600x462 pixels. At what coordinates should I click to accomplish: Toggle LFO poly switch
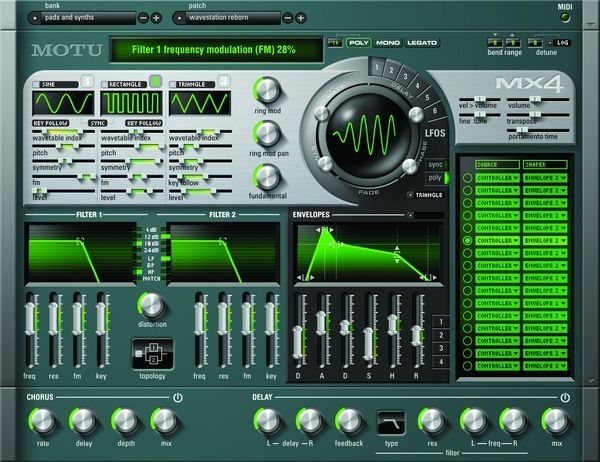[x=438, y=178]
